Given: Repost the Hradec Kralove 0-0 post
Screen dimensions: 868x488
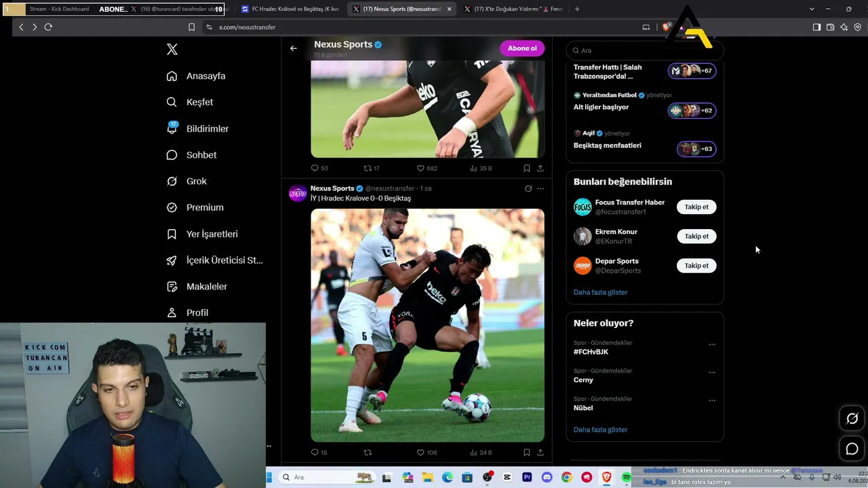Looking at the screenshot, I should (368, 452).
